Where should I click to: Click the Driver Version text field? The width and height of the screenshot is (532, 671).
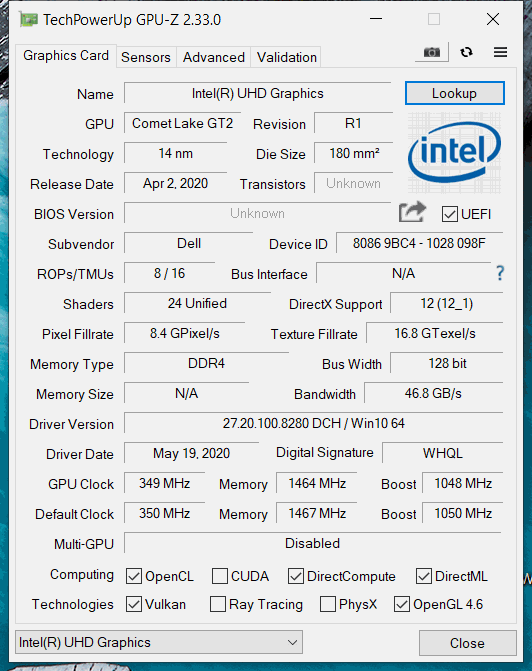313,423
